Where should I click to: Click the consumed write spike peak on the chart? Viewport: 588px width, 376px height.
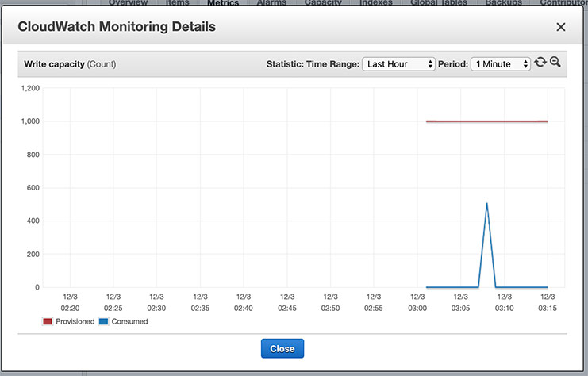pyautogui.click(x=486, y=204)
